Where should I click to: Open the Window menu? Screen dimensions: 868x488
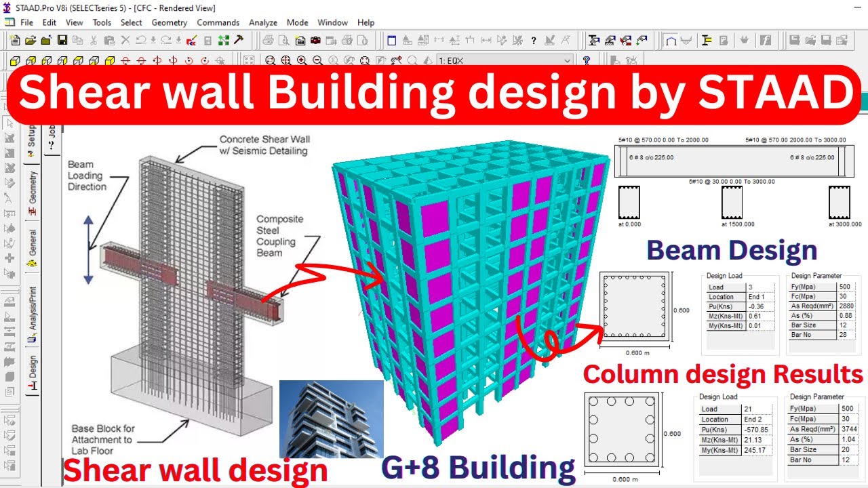(332, 22)
